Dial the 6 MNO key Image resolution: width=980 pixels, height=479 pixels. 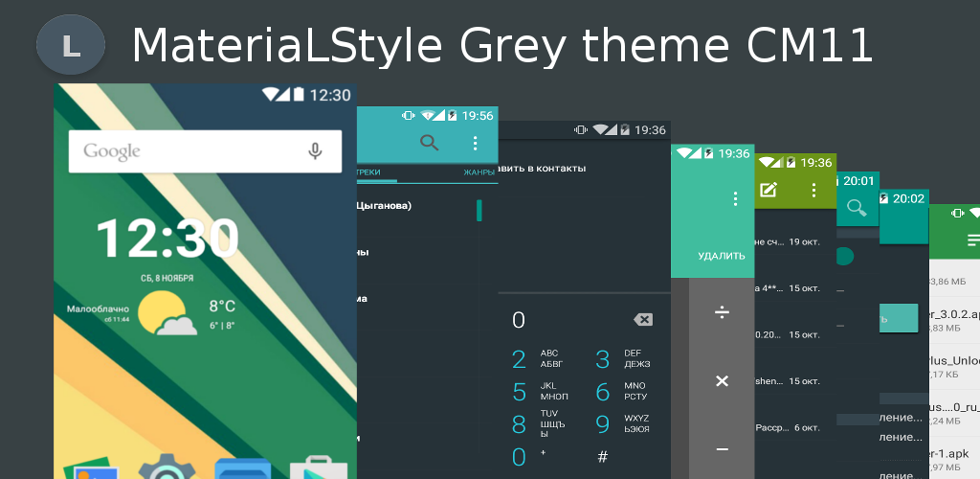pyautogui.click(x=622, y=392)
